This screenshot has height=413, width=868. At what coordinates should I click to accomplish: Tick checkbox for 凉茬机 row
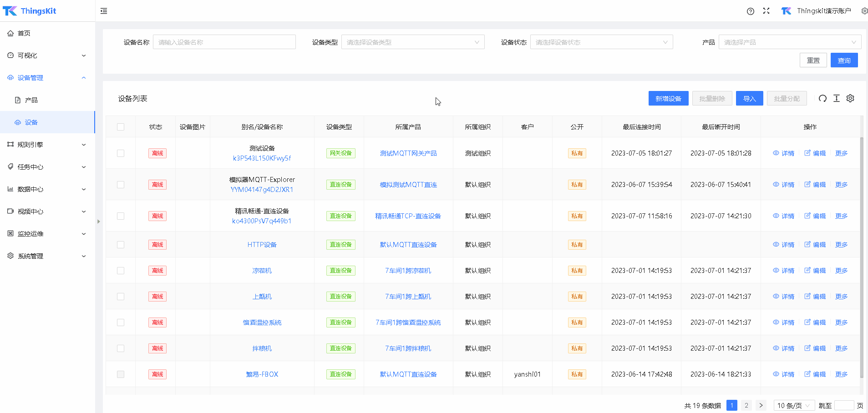coord(121,271)
